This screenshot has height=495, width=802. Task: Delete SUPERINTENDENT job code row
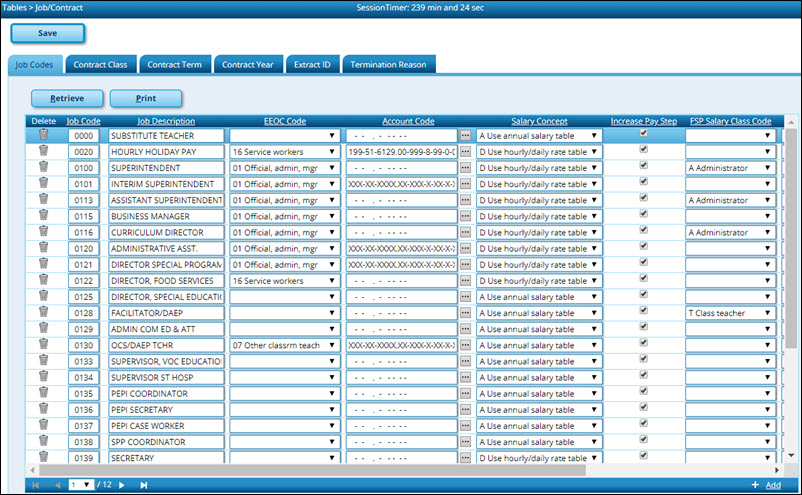pos(43,167)
